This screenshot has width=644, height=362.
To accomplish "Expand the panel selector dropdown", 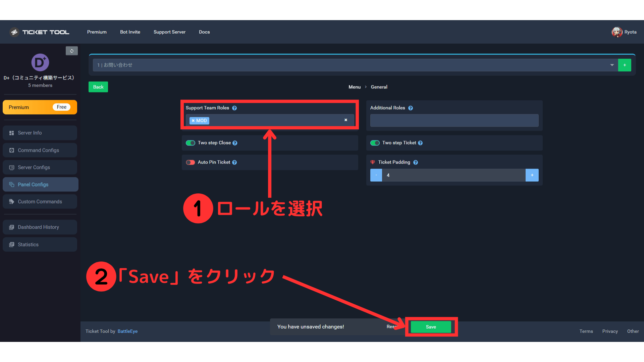I will pos(612,65).
